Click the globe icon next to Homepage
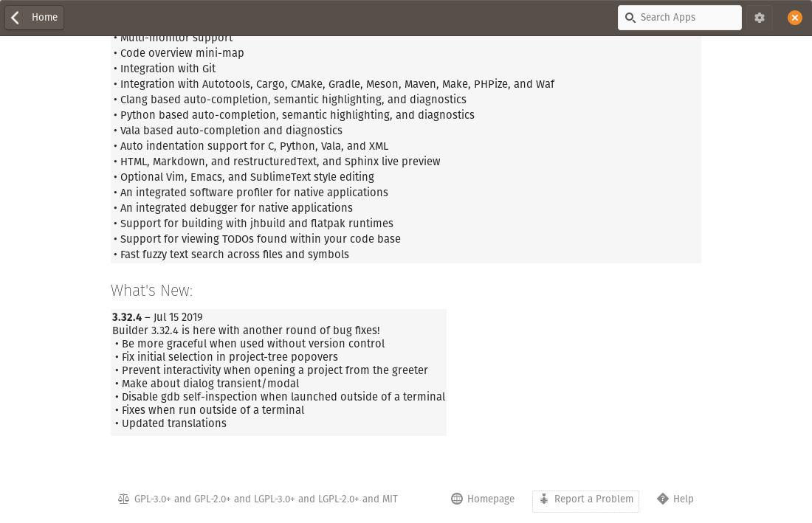The width and height of the screenshot is (812, 523). click(457, 499)
